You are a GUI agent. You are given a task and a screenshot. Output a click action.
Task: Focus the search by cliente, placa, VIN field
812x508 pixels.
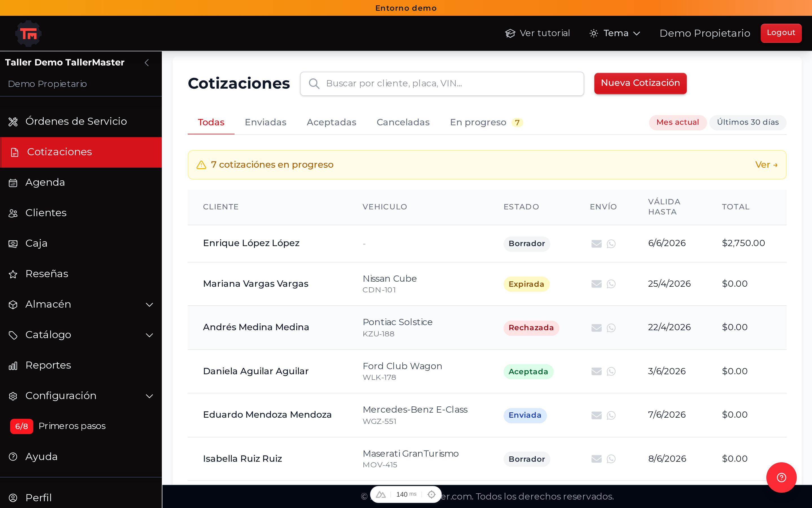coord(442,84)
